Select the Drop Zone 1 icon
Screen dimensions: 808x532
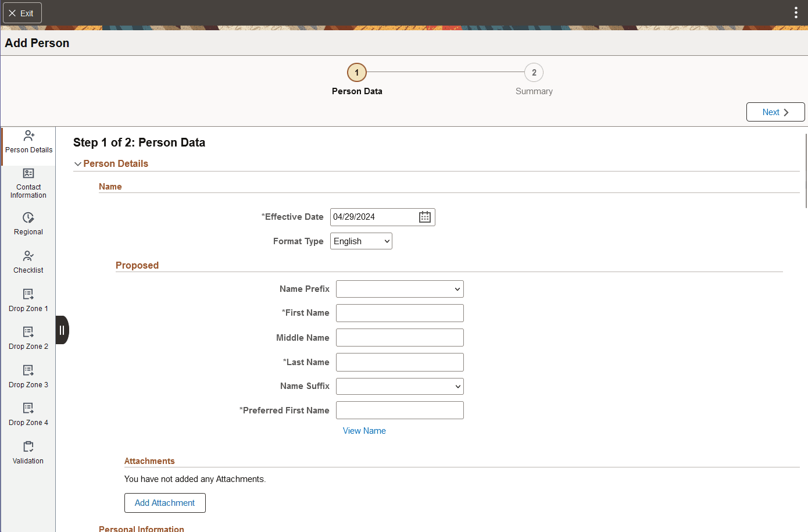[x=28, y=300]
